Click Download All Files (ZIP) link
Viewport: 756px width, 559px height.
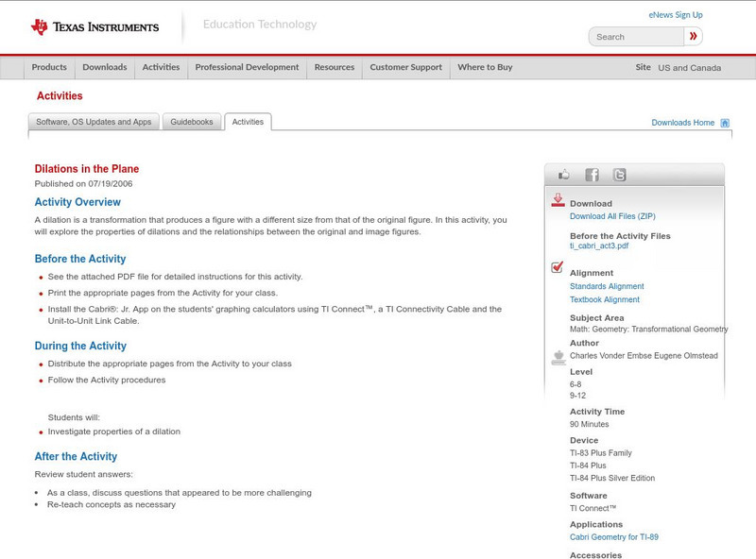612,216
